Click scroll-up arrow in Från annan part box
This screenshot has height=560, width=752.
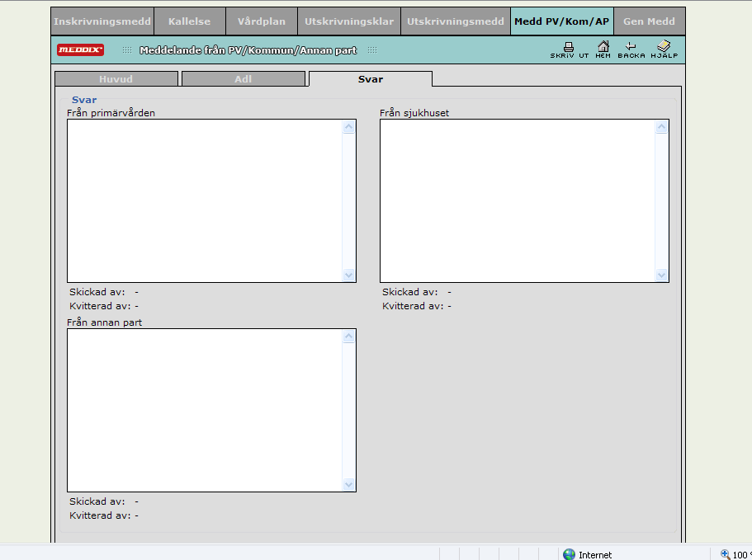point(348,336)
